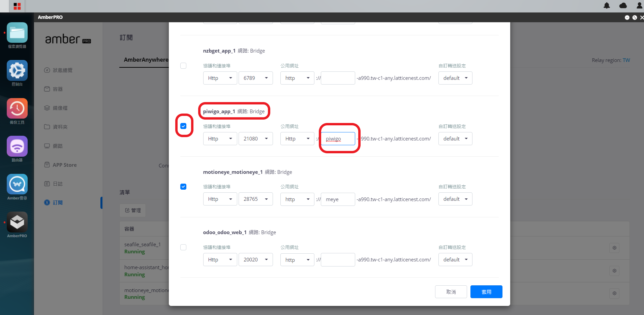Open the top-left start menu grid icon
This screenshot has width=644, height=315.
pos(17,6)
